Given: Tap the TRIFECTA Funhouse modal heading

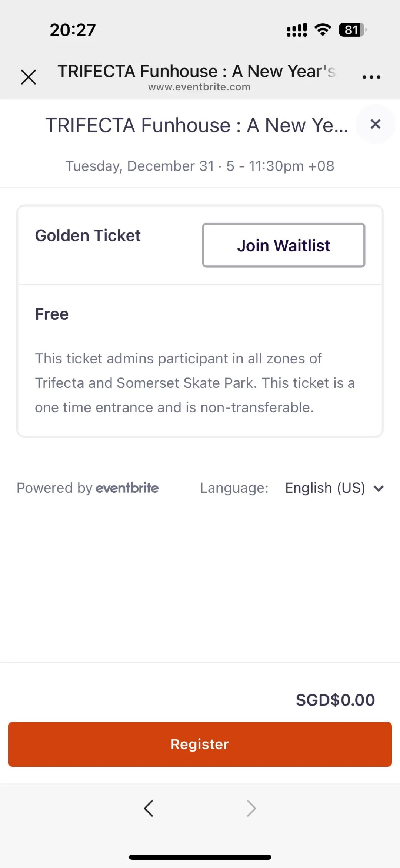Looking at the screenshot, I should coord(197,125).
